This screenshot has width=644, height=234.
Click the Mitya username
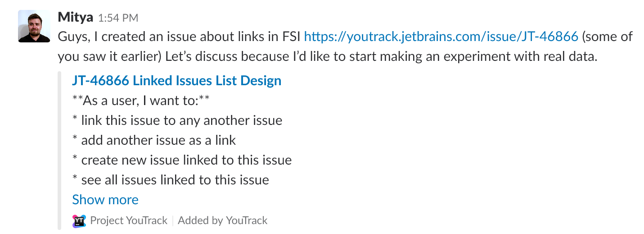tap(75, 18)
